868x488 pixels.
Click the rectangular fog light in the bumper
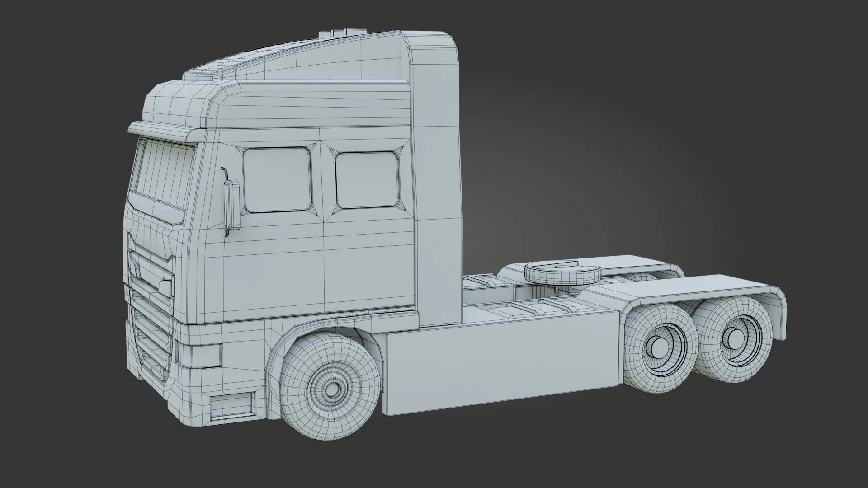(231, 405)
